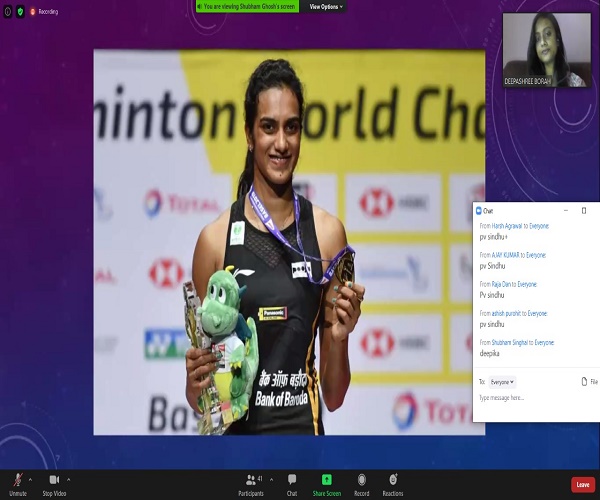Open the View Options dropdown
This screenshot has height=500, width=600.
click(x=326, y=7)
